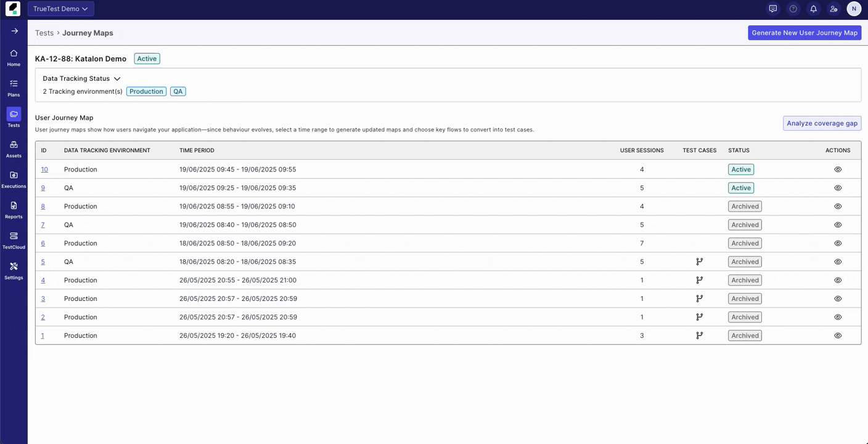Click time period 26/05/2025 19:20 - 26/05/2025 19:40
This screenshot has width=868, height=444.
click(237, 335)
